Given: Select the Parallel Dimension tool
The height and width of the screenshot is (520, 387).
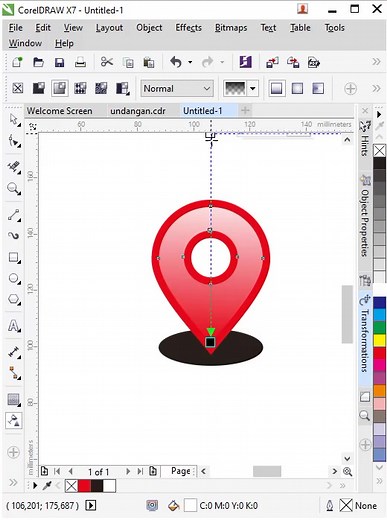Looking at the screenshot, I should 14,352.
